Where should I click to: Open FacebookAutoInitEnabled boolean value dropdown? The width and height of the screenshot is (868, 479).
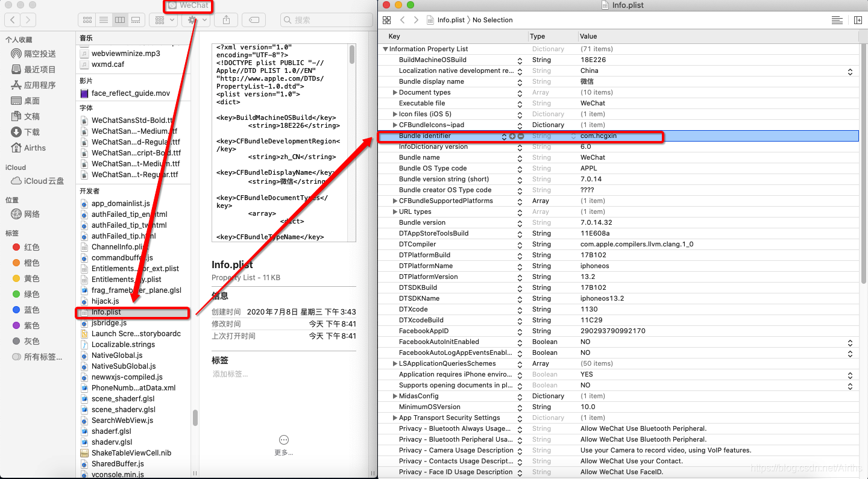850,342
